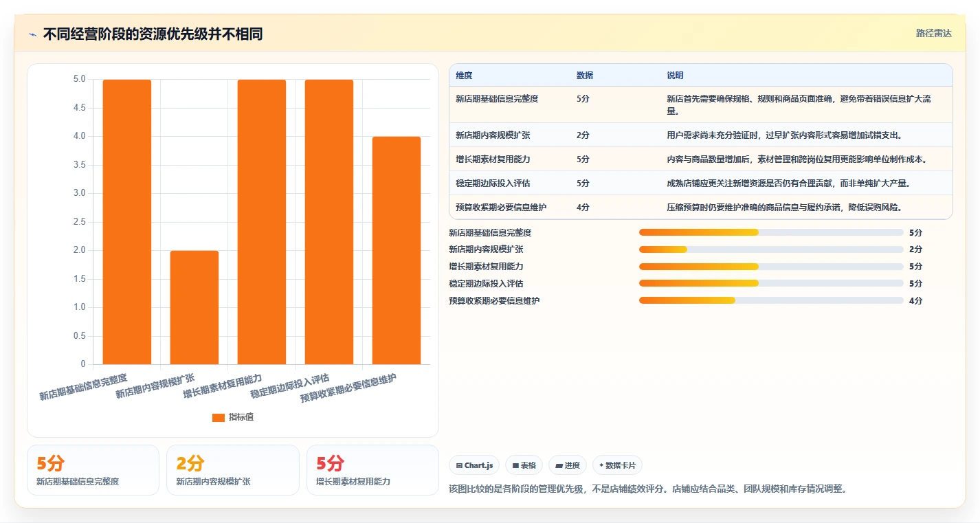Click the 稳定期边际投入评估 bar in chart
This screenshot has width=980, height=523.
click(329, 222)
